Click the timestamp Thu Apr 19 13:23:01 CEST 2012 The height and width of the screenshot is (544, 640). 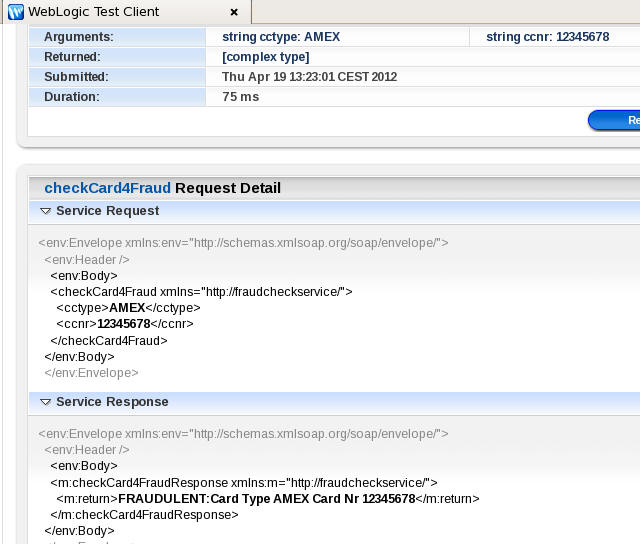pyautogui.click(x=309, y=77)
